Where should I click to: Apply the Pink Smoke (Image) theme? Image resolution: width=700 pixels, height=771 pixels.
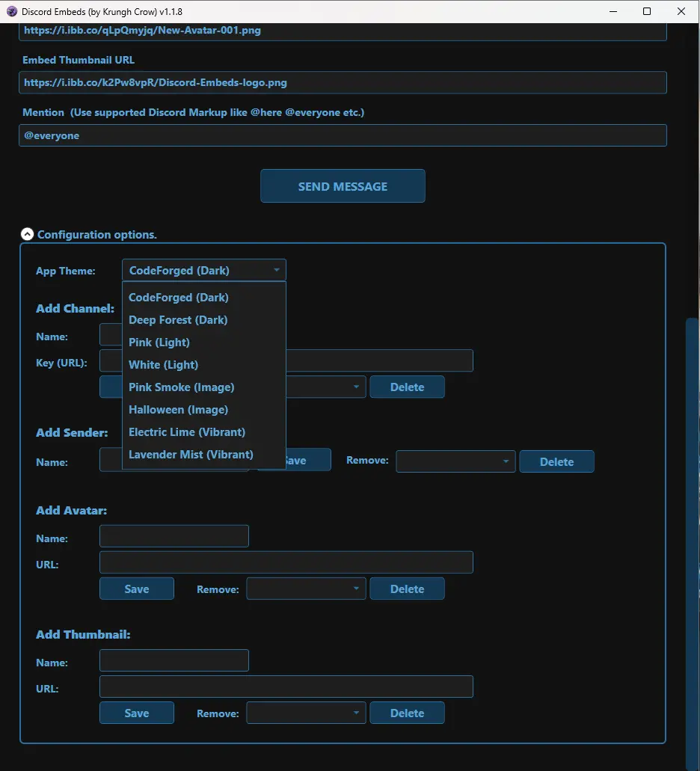tap(181, 387)
